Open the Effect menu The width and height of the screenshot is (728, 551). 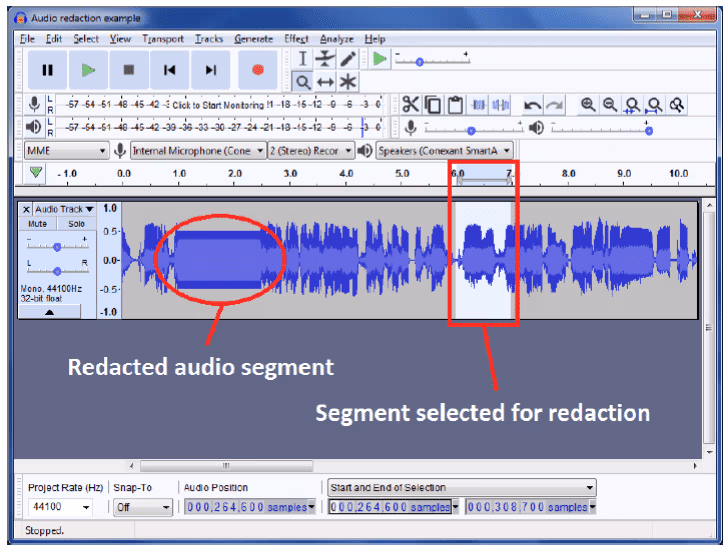[x=296, y=38]
